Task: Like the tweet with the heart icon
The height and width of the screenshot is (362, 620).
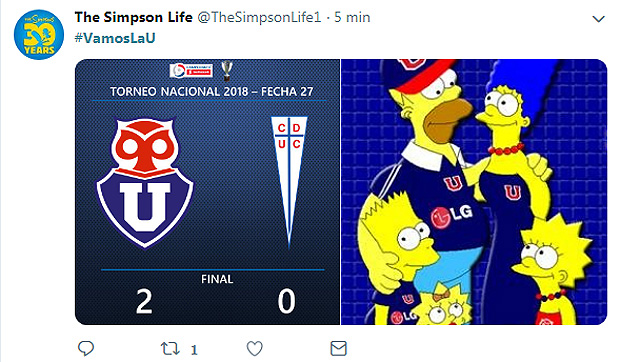Action: click(254, 349)
